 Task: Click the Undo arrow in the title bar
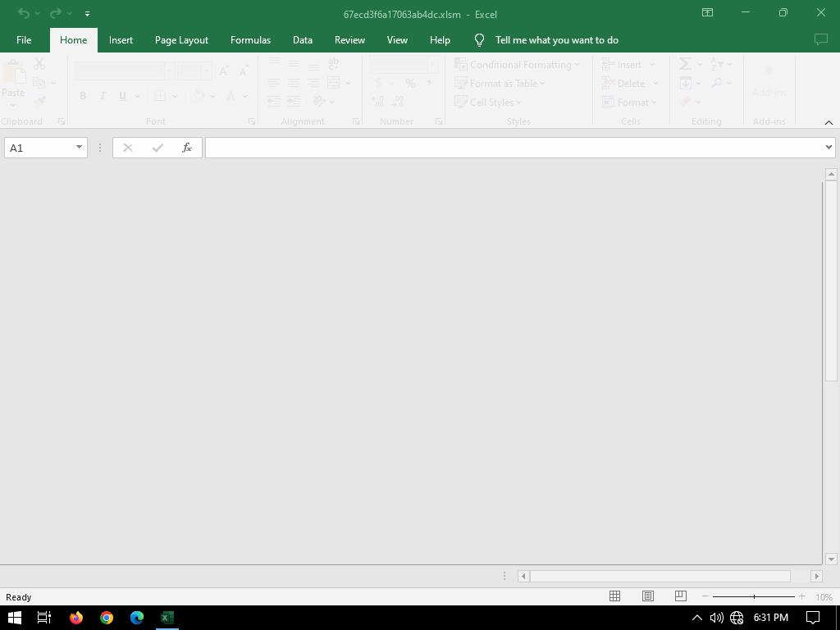(24, 13)
